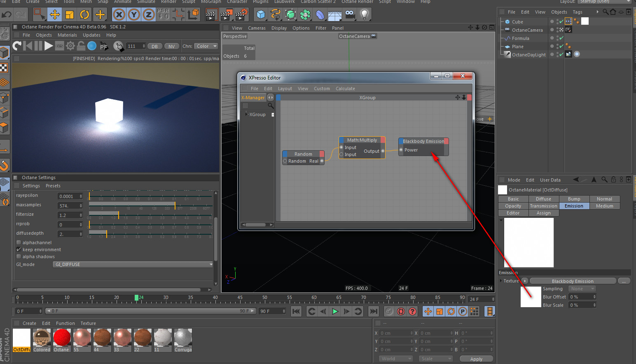Screen dimensions: 636x364
Task: Open the Materials menu in Octane Render window
Action: click(67, 35)
